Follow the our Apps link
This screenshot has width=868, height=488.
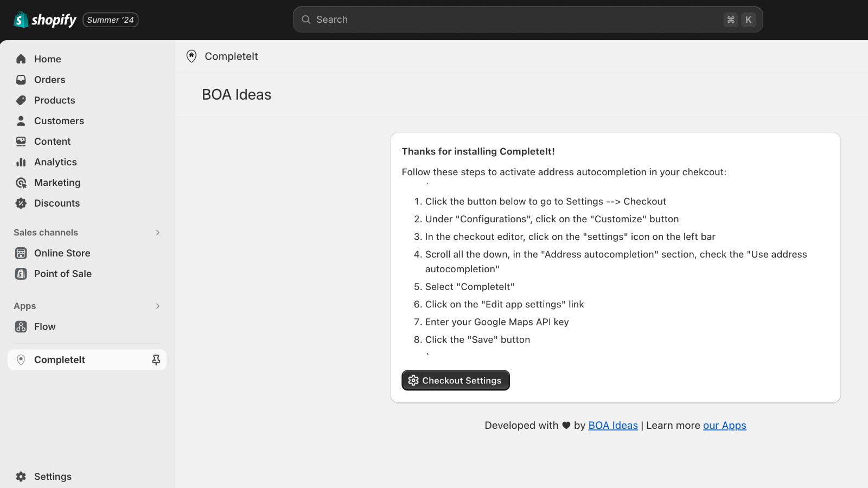724,425
